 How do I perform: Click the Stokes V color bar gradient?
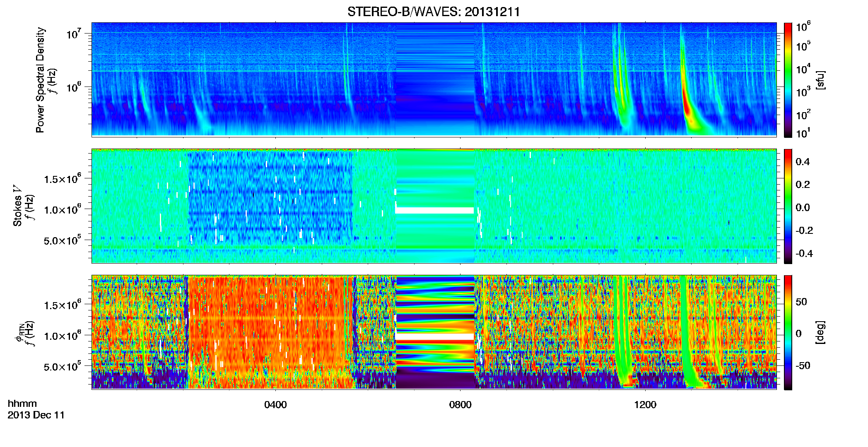788,206
